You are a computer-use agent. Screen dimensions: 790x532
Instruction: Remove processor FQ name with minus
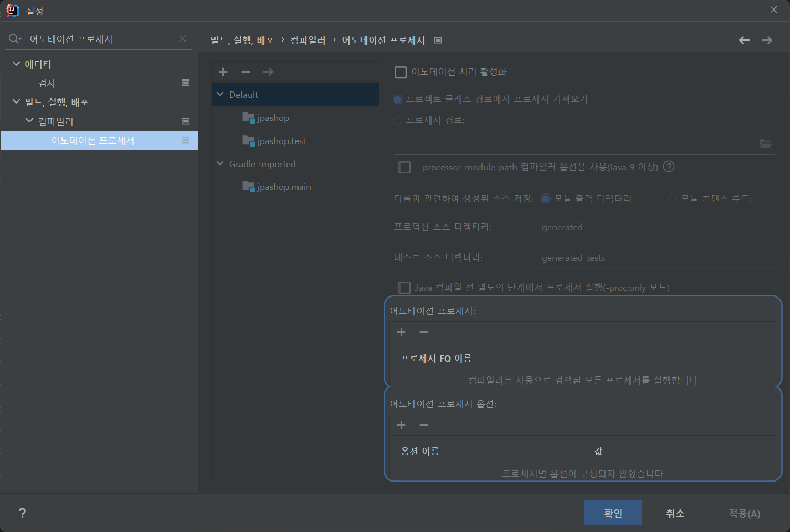[x=424, y=332]
